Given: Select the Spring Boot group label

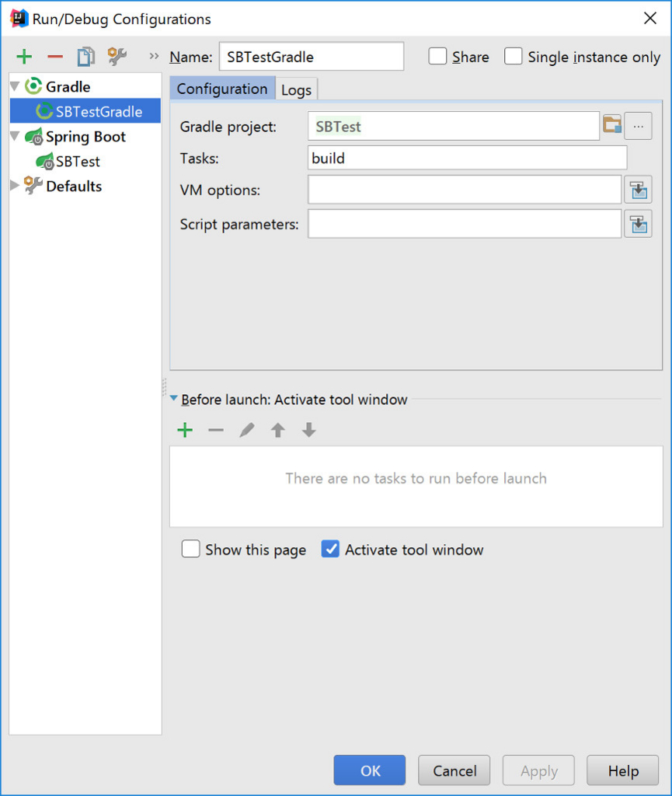Looking at the screenshot, I should [x=85, y=137].
